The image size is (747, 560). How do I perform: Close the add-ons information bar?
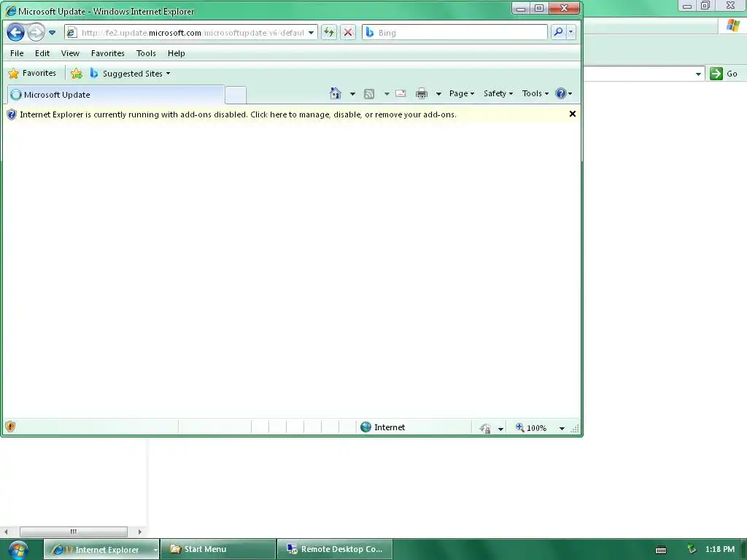click(573, 114)
